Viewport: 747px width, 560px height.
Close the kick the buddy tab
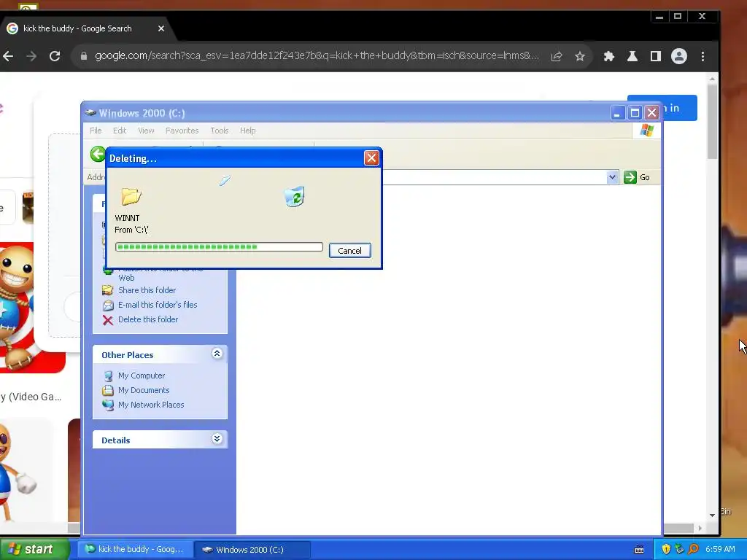click(x=161, y=28)
